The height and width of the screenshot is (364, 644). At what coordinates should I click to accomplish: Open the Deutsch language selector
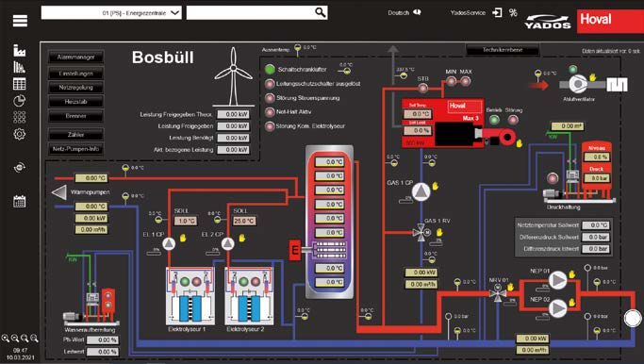(x=405, y=12)
